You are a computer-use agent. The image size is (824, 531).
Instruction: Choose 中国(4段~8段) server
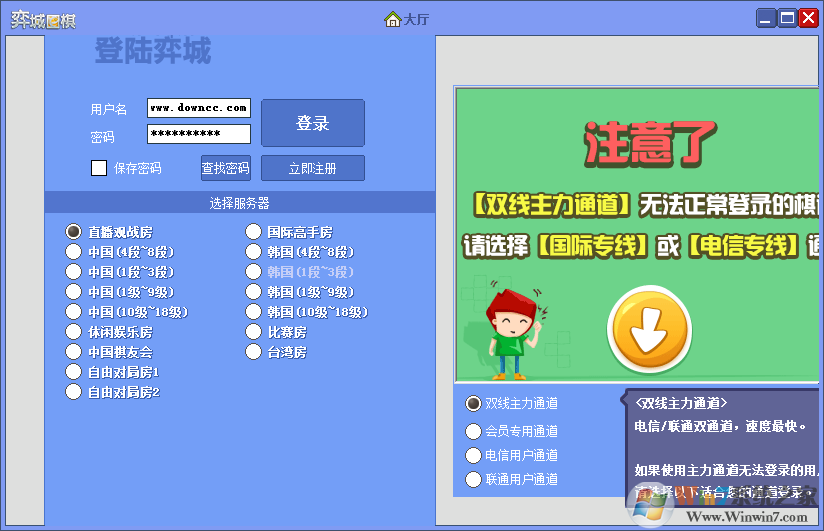(73, 252)
